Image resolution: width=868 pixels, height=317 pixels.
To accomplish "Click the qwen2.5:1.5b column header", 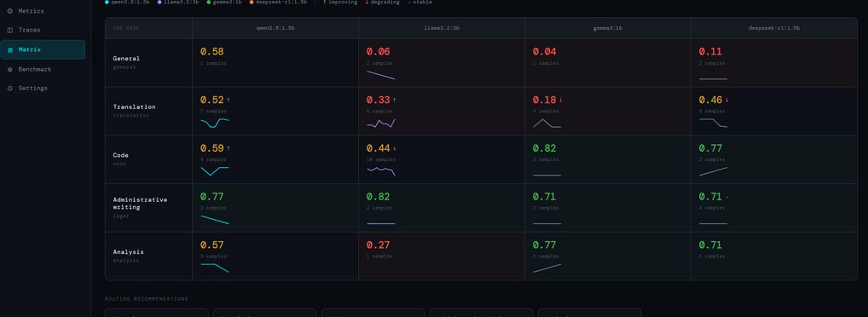I will 275,28.
